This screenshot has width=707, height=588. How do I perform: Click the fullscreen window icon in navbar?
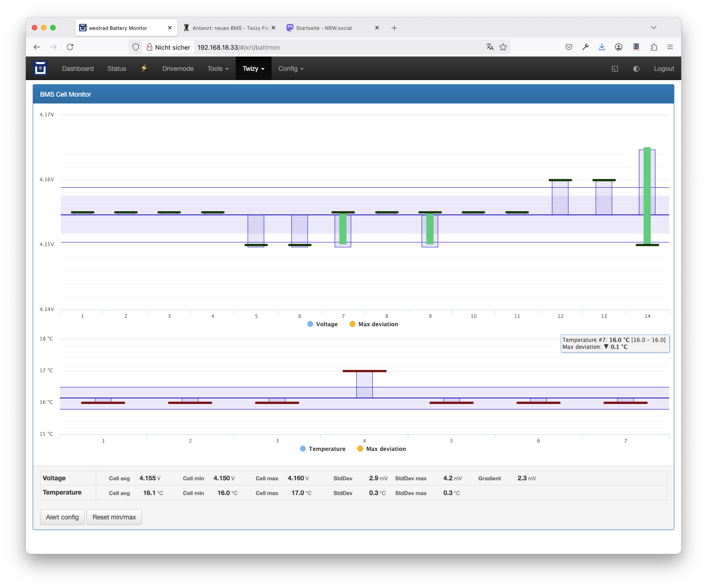(x=614, y=69)
